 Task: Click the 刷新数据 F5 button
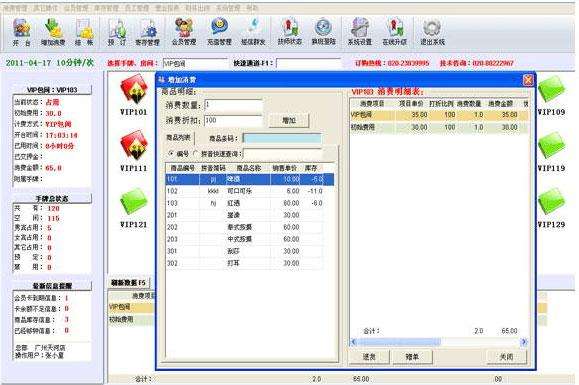129,283
